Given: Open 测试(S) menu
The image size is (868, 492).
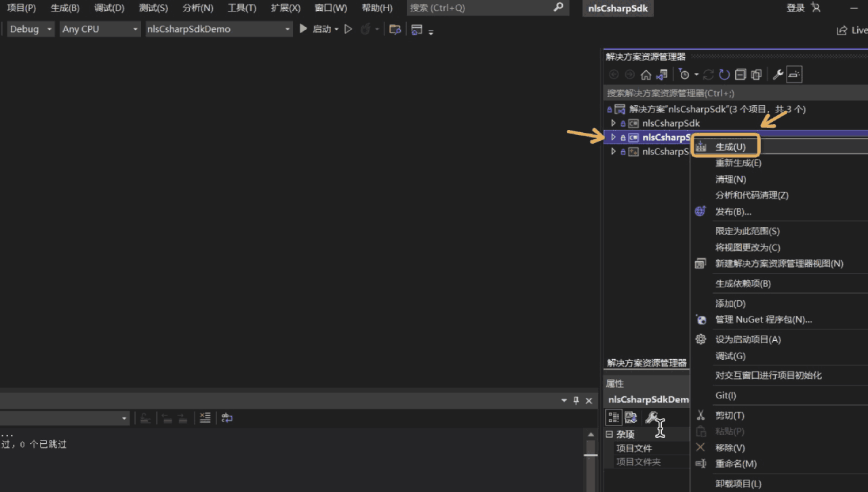Looking at the screenshot, I should point(153,7).
